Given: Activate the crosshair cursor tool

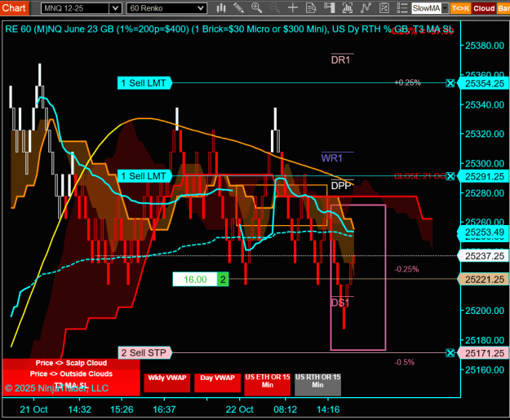Looking at the screenshot, I should 293,8.
